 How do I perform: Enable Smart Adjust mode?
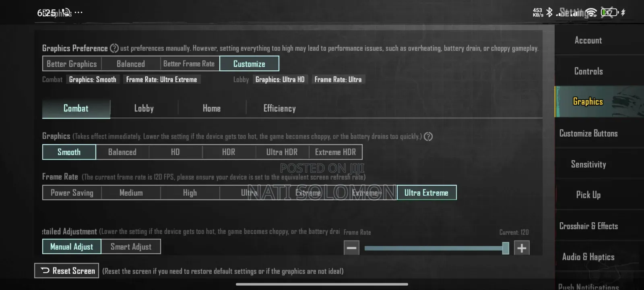(131, 247)
